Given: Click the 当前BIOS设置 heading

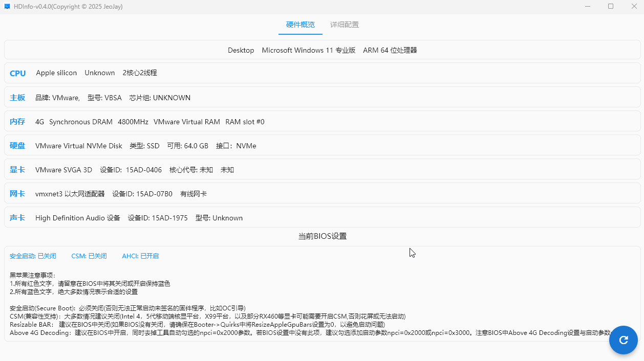Looking at the screenshot, I should click(323, 236).
